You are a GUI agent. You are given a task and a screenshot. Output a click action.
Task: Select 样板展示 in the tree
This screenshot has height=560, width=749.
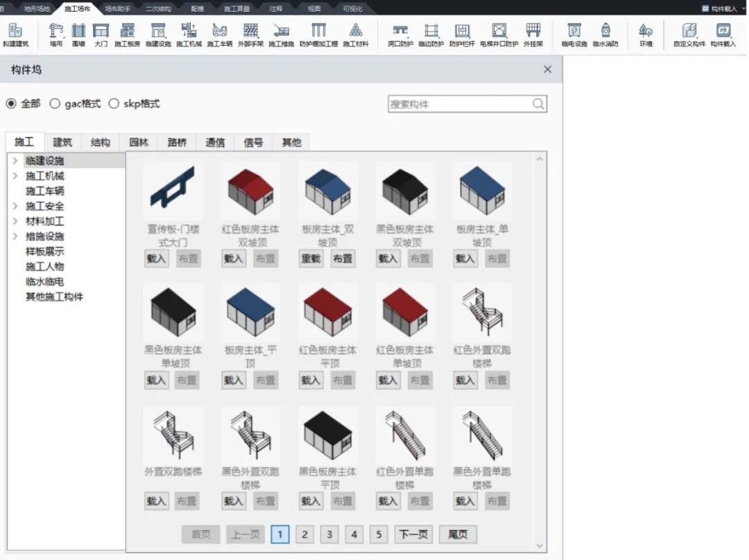click(x=45, y=252)
